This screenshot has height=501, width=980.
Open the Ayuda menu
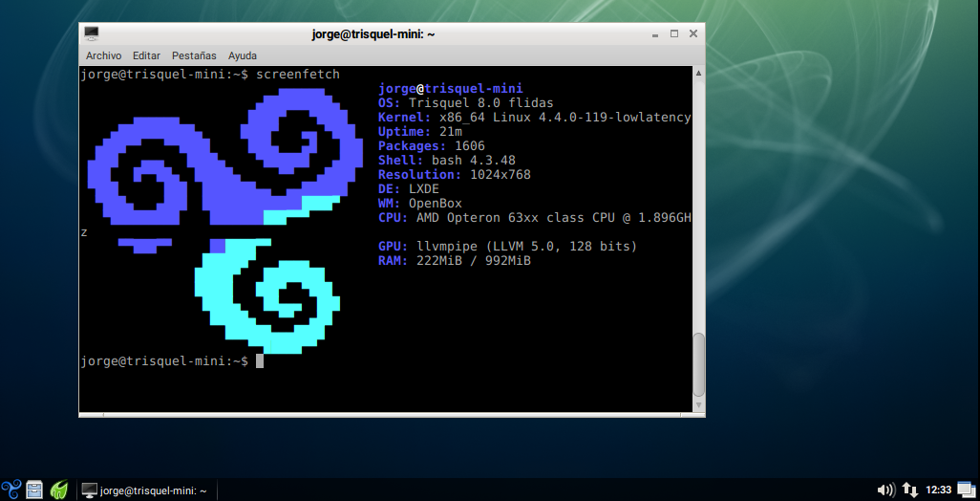[243, 56]
